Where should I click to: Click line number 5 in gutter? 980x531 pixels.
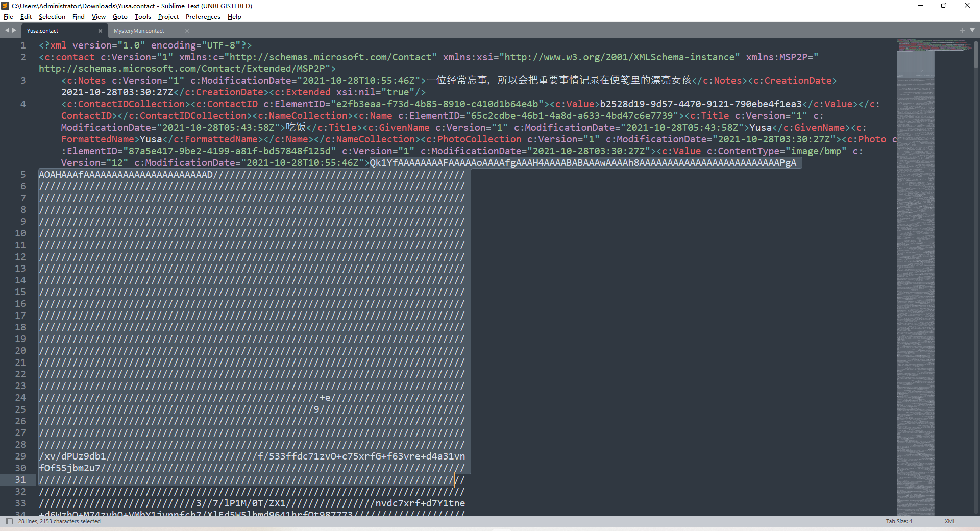click(23, 175)
